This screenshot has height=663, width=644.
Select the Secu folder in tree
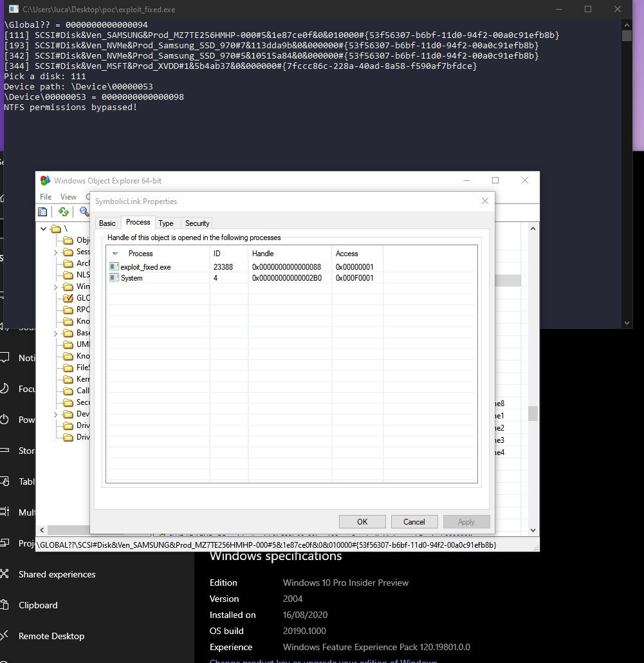[x=76, y=402]
